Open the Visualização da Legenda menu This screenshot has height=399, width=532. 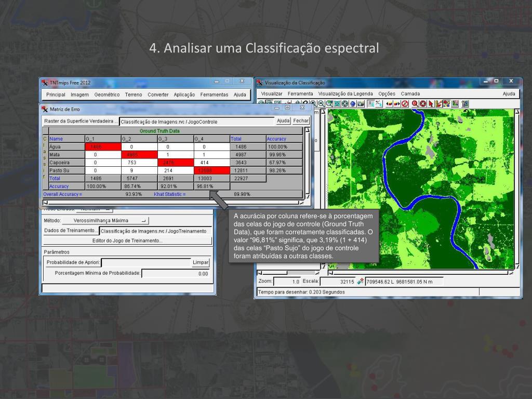tap(345, 94)
